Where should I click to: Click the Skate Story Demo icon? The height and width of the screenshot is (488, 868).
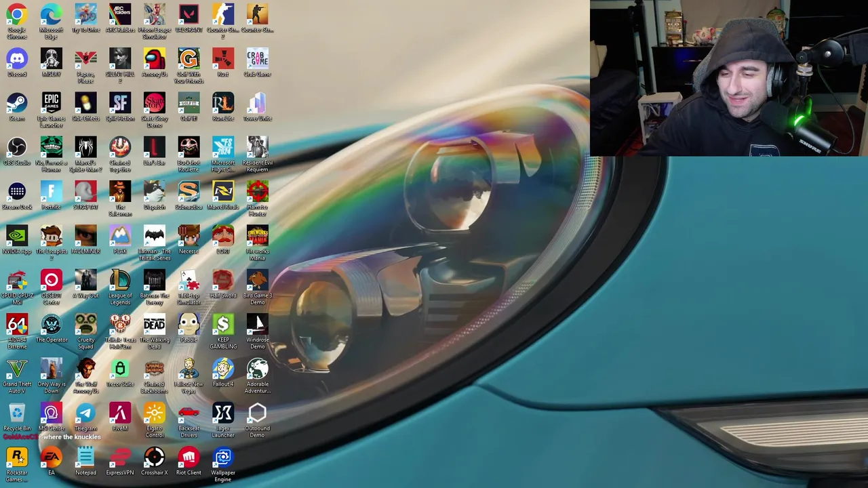(155, 103)
